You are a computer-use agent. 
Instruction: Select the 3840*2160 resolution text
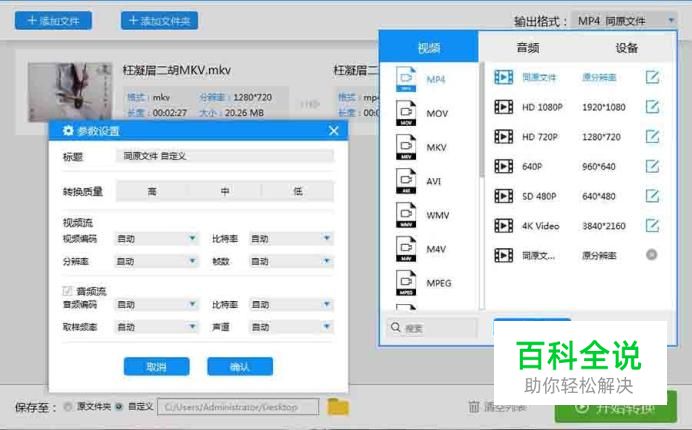tap(604, 226)
